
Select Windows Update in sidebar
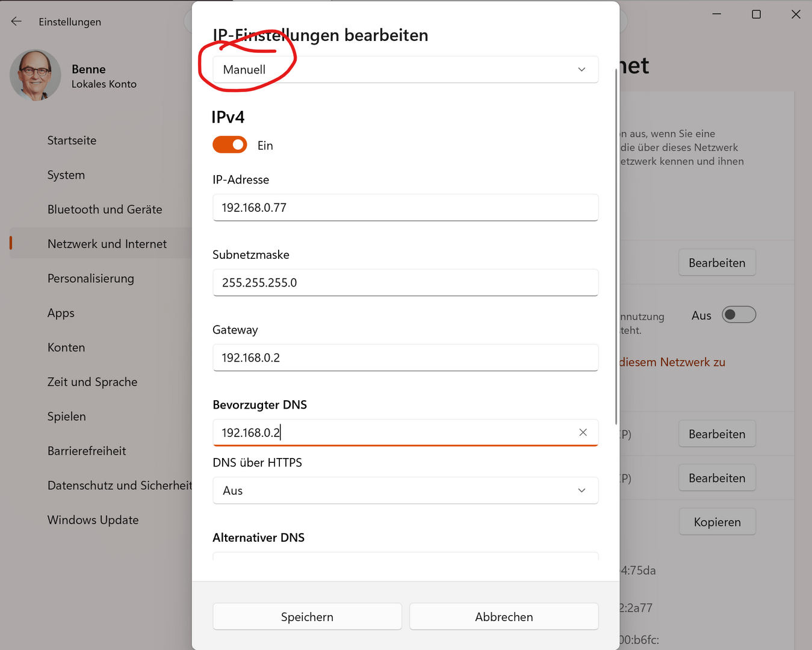(x=93, y=520)
